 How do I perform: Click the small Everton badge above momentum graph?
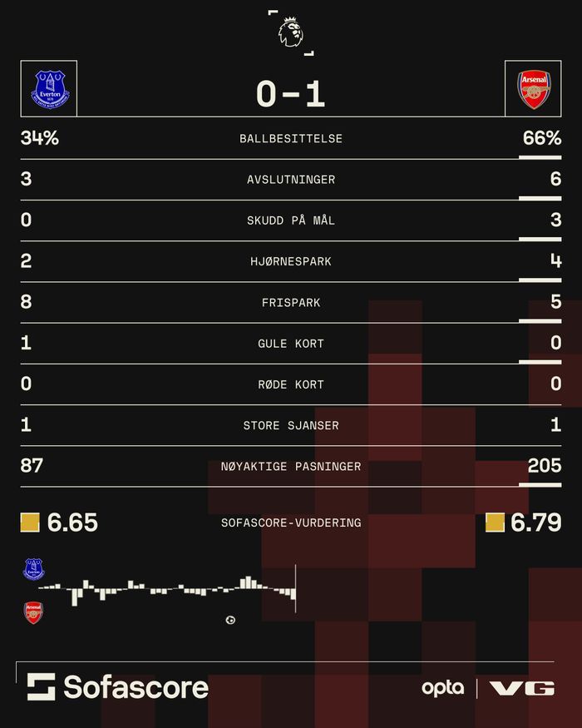coord(33,570)
